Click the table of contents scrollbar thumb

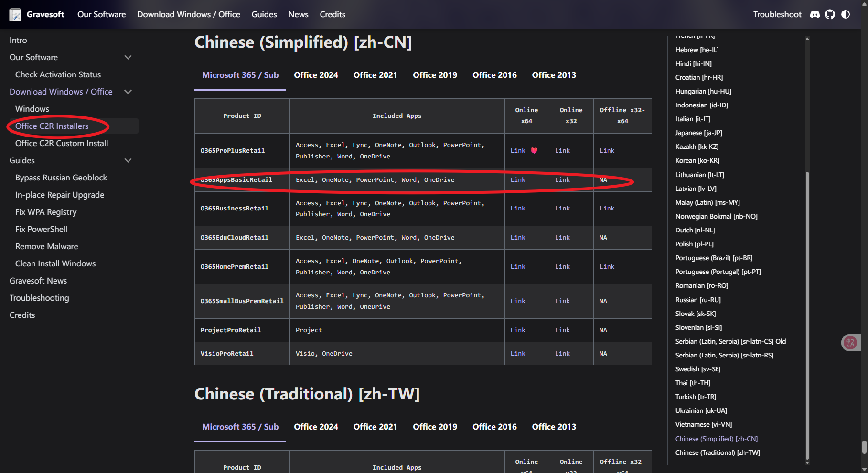[x=807, y=315]
